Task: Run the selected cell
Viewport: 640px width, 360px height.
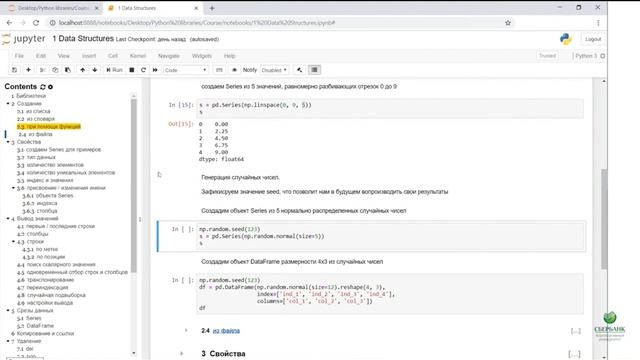Action: coord(114,70)
